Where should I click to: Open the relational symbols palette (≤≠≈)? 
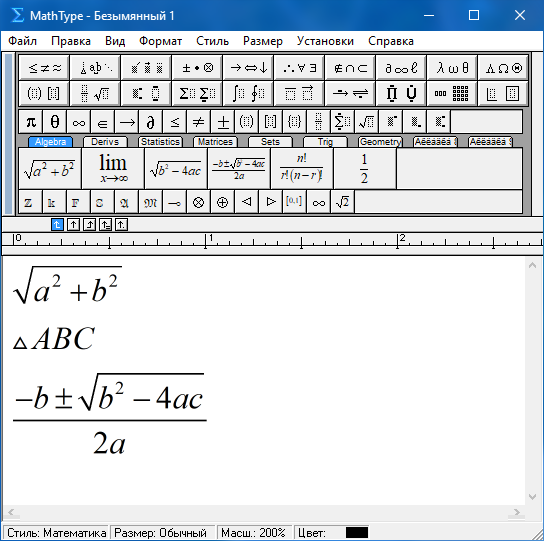coord(44,68)
